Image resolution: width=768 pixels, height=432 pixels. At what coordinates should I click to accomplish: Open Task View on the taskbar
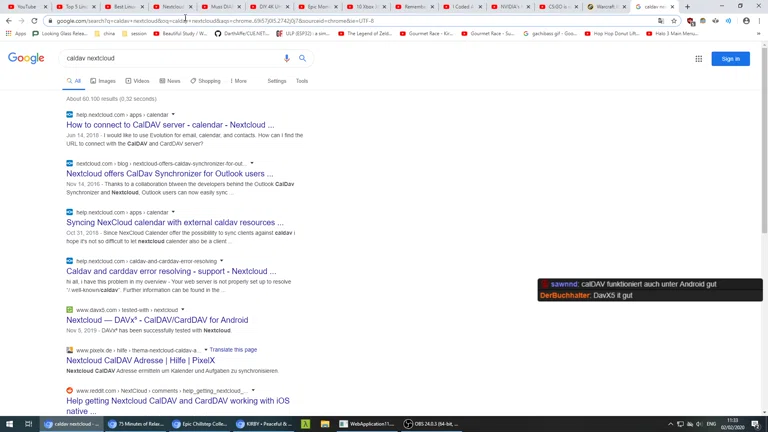(28, 424)
